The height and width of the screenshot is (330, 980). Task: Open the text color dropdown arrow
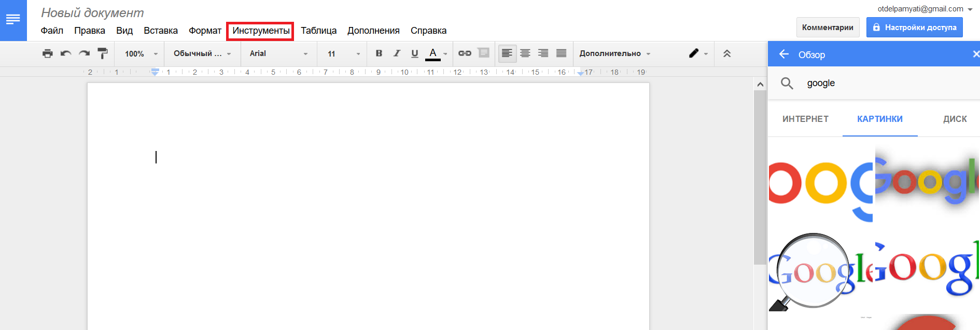click(445, 54)
